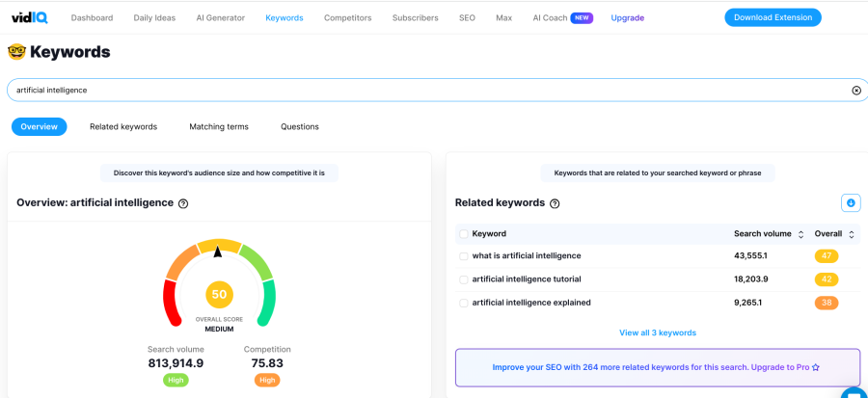Open the chat support bubble

(x=854, y=392)
